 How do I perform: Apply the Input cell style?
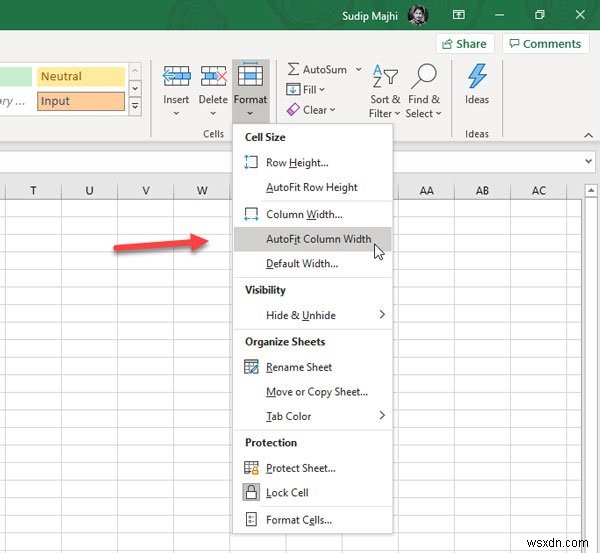click(x=81, y=101)
